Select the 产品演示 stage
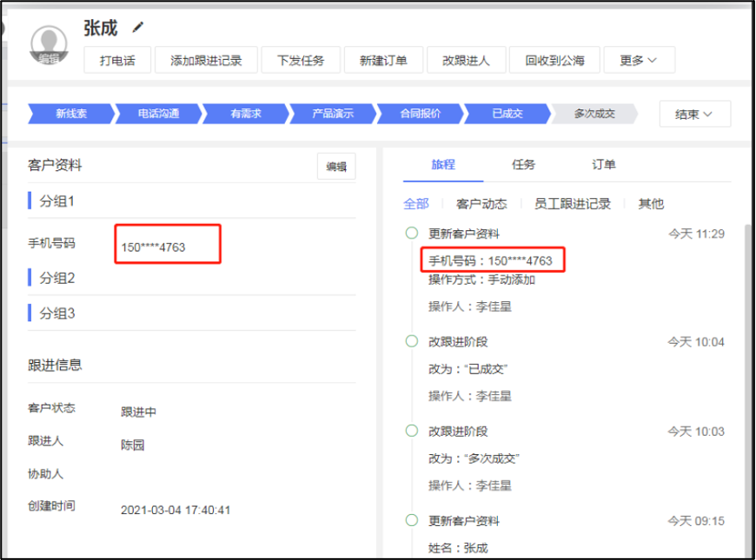The width and height of the screenshot is (756, 560). 333,114
